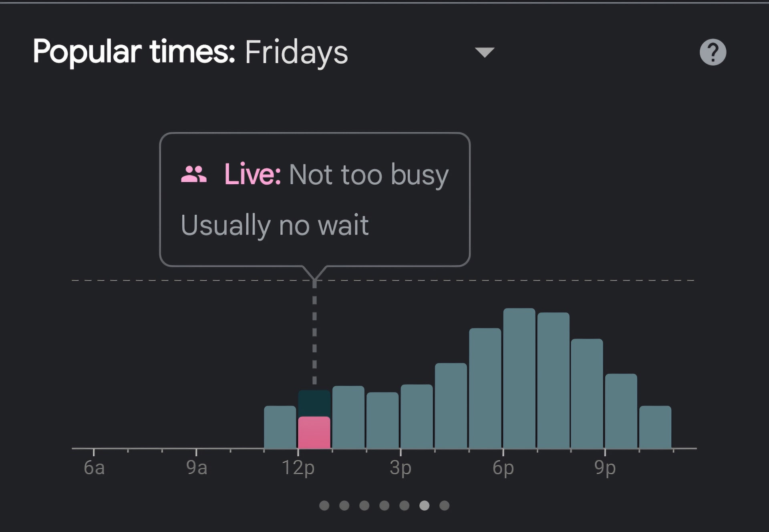The image size is (769, 532).
Task: Select the last pagination dot
Action: (x=444, y=506)
